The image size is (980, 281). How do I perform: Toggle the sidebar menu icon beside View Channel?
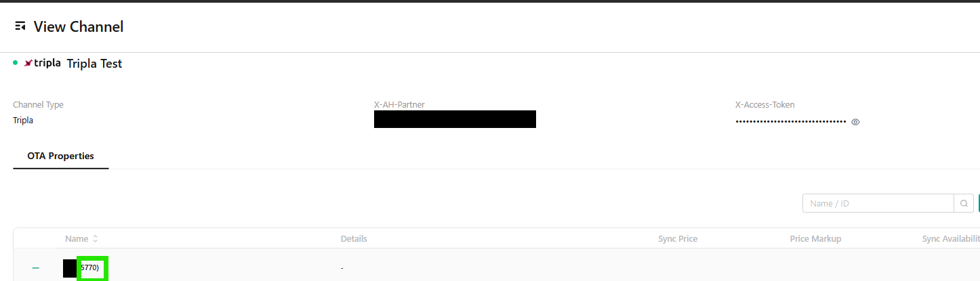(20, 27)
